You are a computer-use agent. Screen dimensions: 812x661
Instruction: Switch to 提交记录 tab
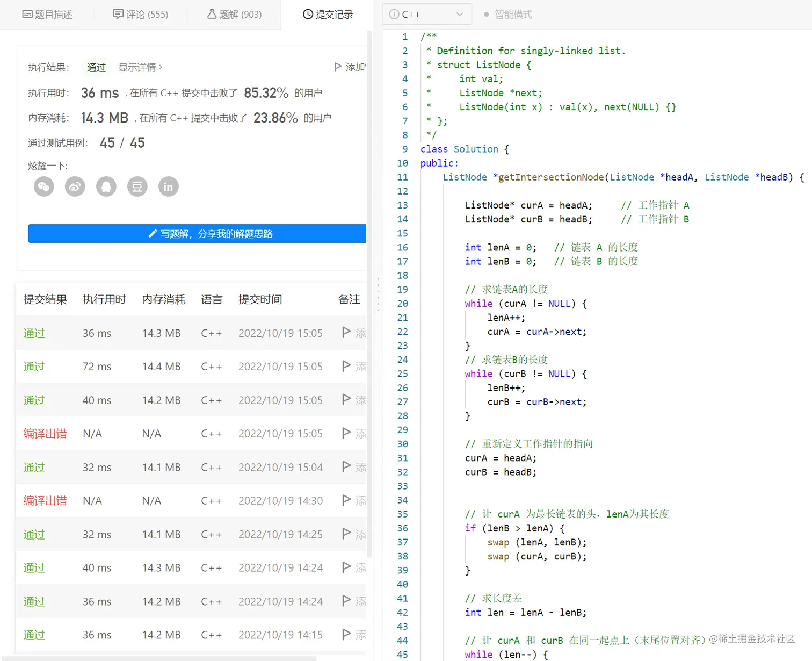pos(328,15)
